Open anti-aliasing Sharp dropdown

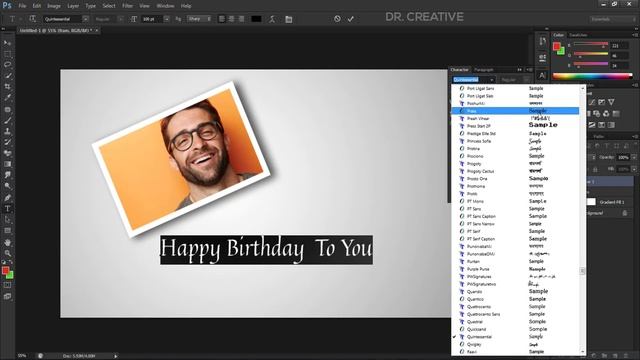point(199,19)
